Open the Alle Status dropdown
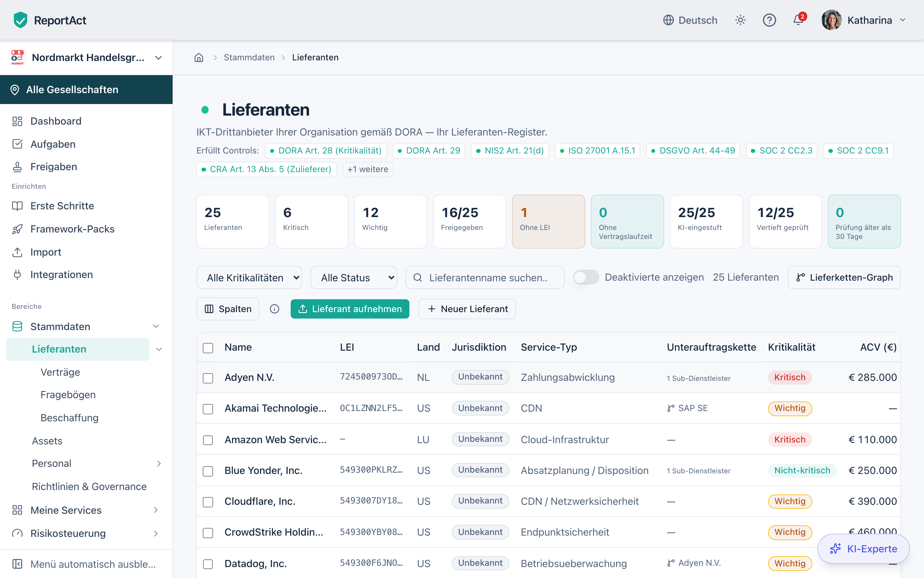The image size is (924, 578). (354, 277)
